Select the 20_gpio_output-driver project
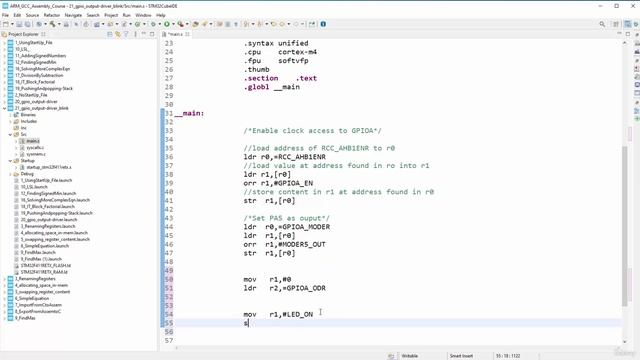 [36, 102]
